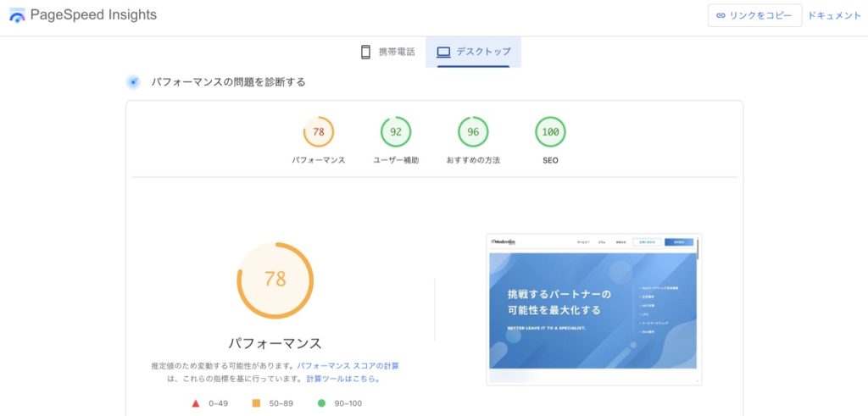The image size is (868, 416).
Task: Click the PageSpeed Insights logo icon
Action: coord(16,16)
